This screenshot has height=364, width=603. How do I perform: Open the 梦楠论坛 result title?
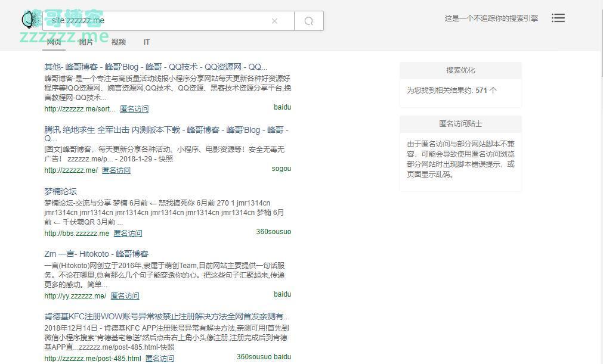click(x=60, y=191)
